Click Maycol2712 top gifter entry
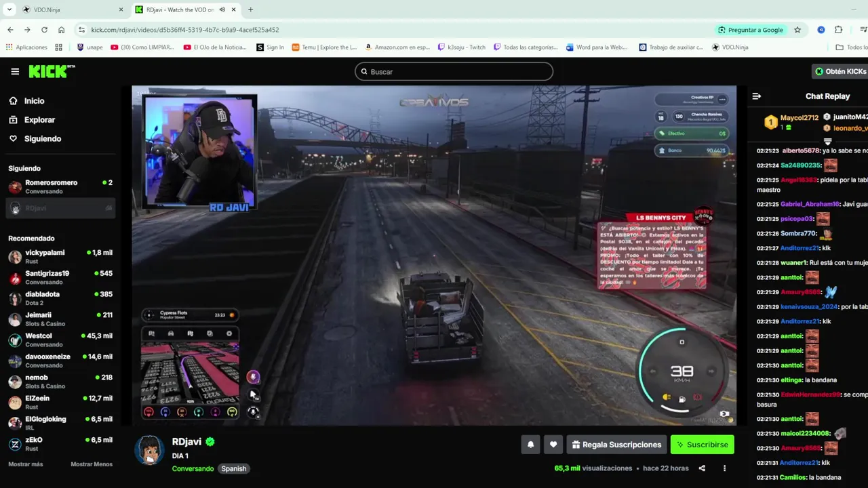 click(791, 122)
